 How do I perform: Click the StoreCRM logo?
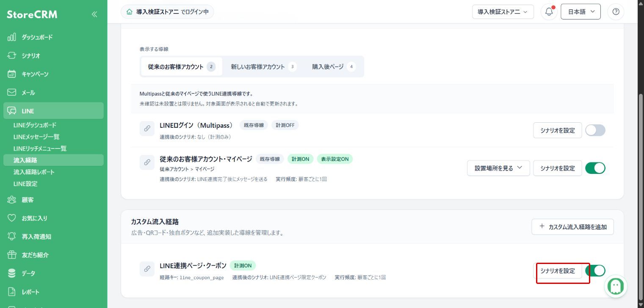(32, 15)
